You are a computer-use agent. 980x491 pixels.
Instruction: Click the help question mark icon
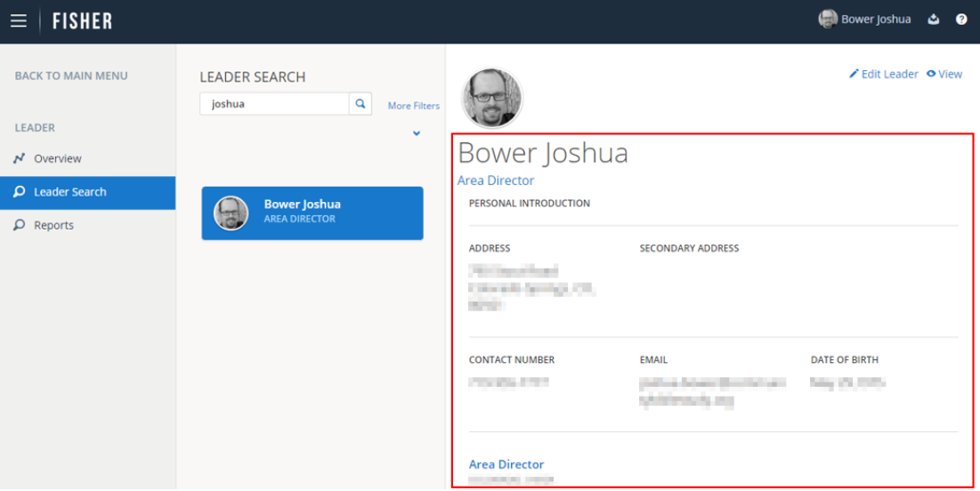click(x=961, y=20)
